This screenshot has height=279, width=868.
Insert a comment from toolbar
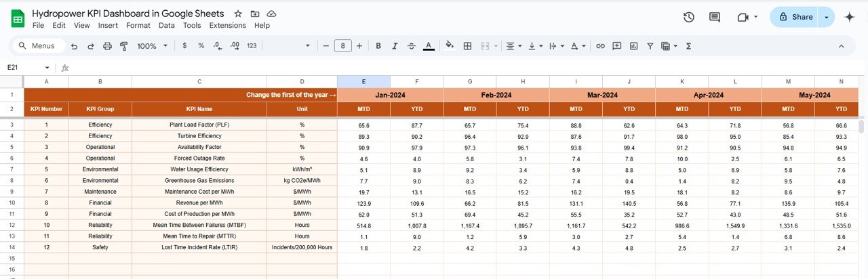(617, 46)
